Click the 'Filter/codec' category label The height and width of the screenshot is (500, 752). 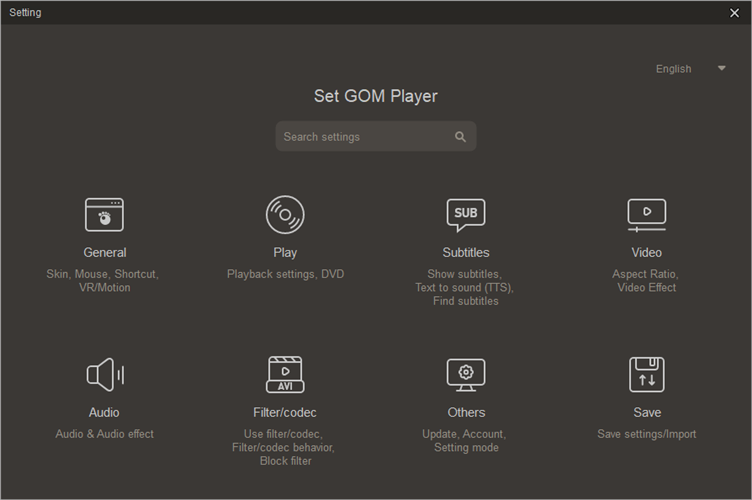(285, 412)
